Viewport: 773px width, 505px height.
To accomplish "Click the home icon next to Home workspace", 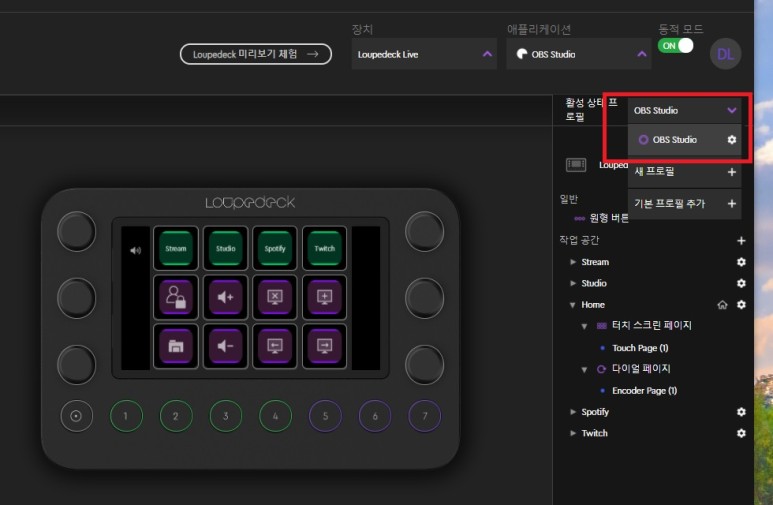I will pyautogui.click(x=722, y=305).
